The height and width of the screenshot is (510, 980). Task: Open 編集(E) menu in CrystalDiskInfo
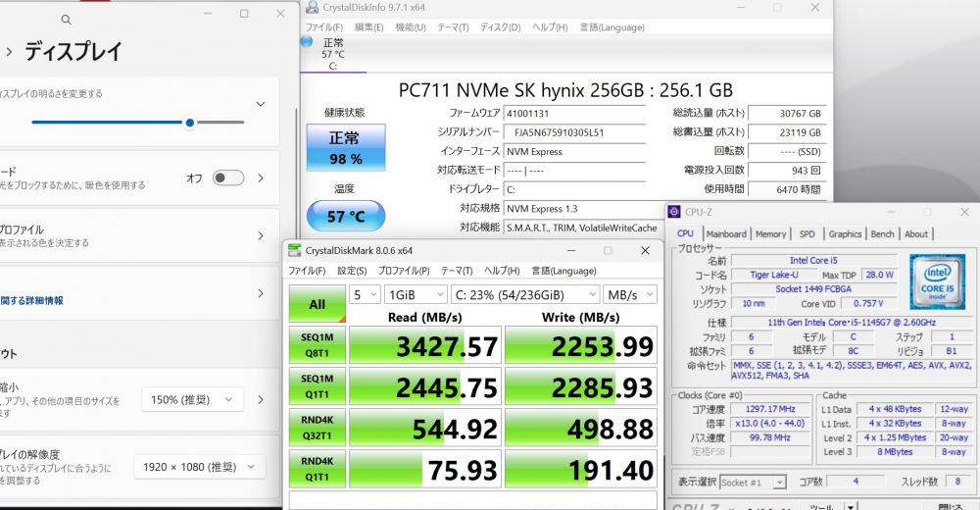(x=368, y=27)
